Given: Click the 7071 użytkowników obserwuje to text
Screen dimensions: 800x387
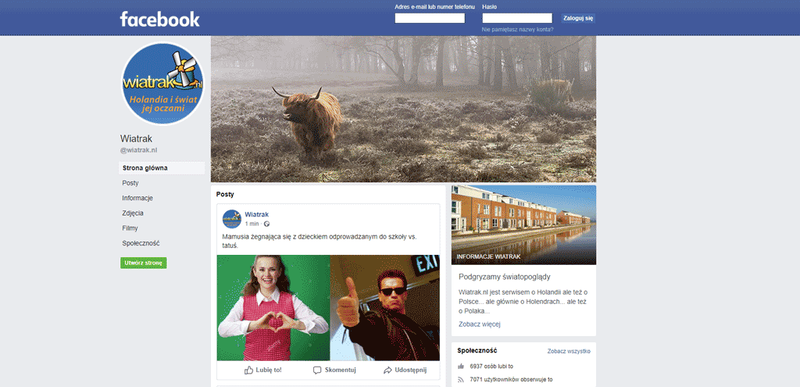Looking at the screenshot, I should [511, 379].
